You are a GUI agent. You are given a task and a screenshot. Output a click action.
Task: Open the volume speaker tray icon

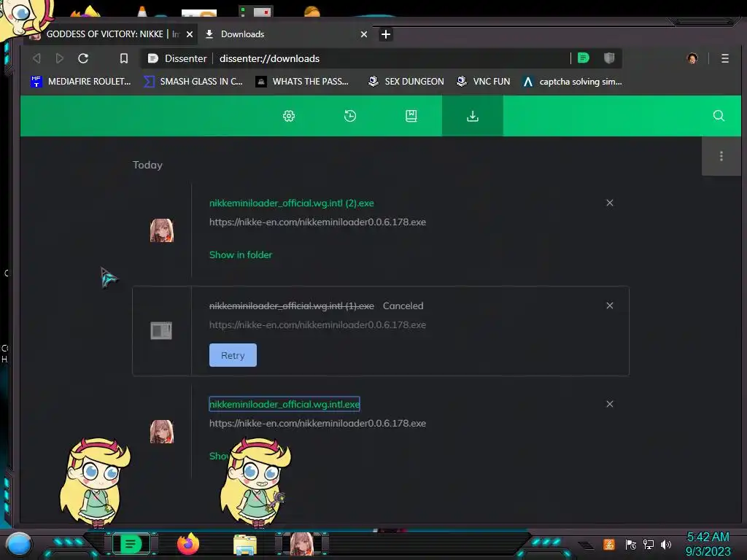(x=665, y=545)
